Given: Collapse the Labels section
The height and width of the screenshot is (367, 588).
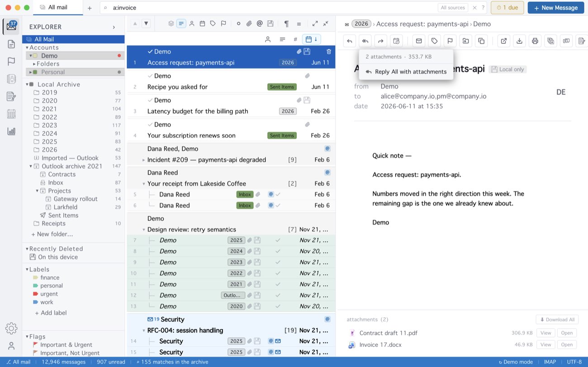Looking at the screenshot, I should [x=27, y=269].
